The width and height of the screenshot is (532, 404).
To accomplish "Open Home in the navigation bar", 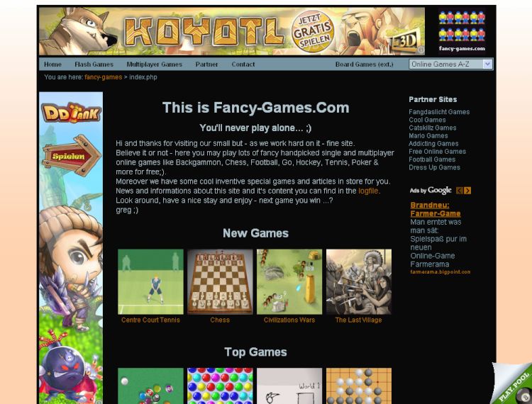I will tap(52, 64).
